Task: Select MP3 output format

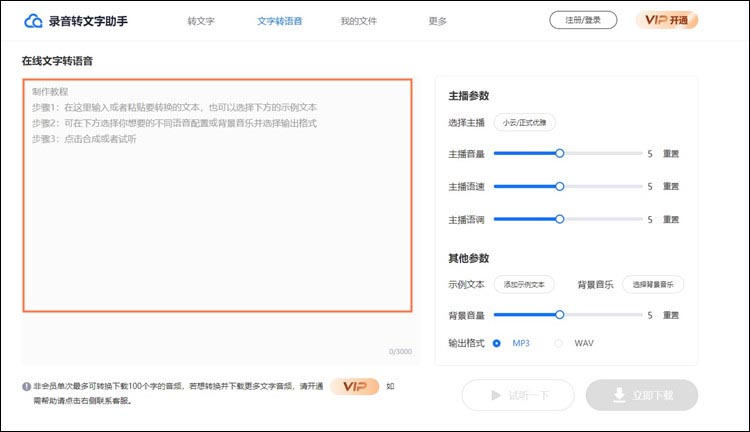Action: pyautogui.click(x=497, y=343)
